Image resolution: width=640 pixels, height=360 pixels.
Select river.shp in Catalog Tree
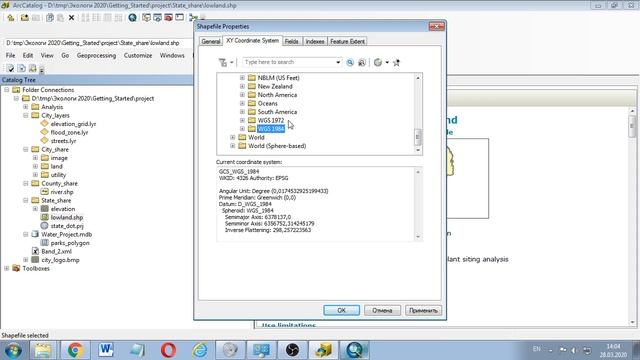[x=62, y=192]
